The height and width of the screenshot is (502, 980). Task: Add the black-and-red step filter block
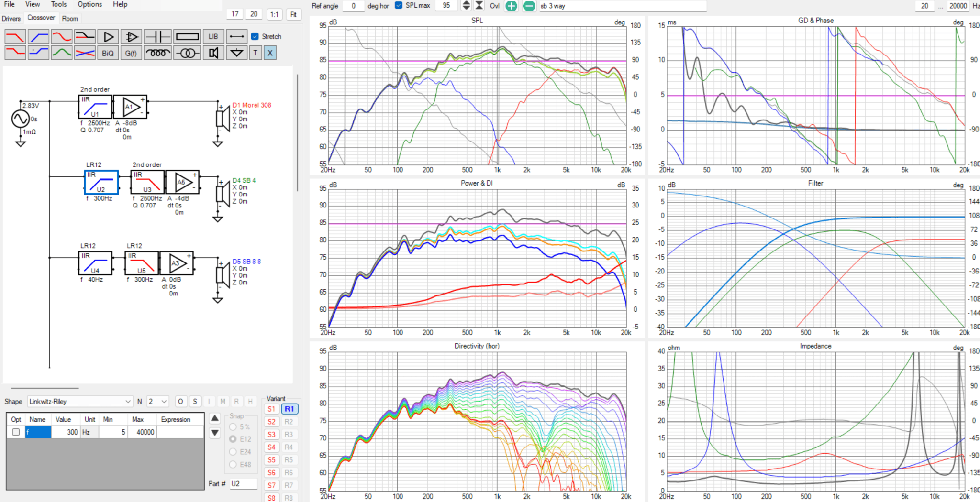click(x=85, y=37)
